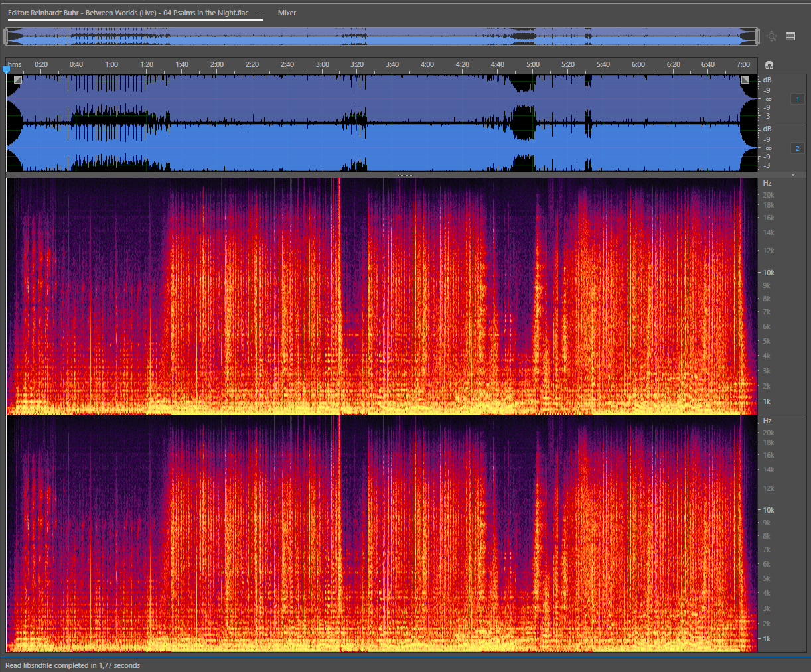811x672 pixels.
Task: Open the Editor panel menu icon
Action: coord(260,13)
